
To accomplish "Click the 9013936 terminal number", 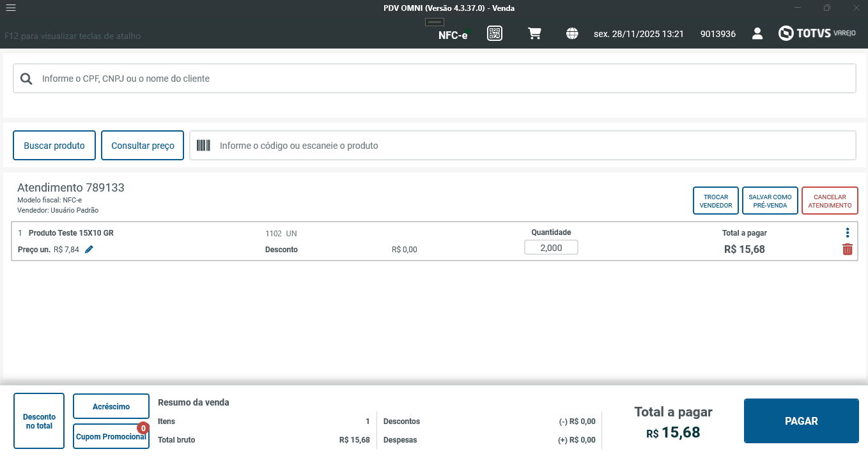I will point(718,34).
